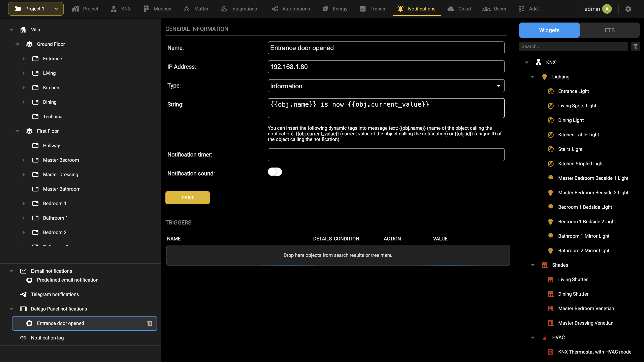
Task: Click the KNX Thermostat with HVAC mode icon
Action: click(x=550, y=352)
